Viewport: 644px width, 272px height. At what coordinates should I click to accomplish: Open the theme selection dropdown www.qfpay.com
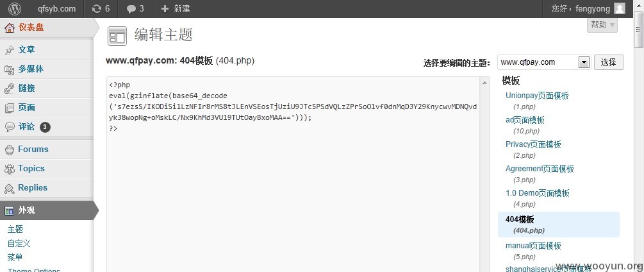[x=544, y=62]
